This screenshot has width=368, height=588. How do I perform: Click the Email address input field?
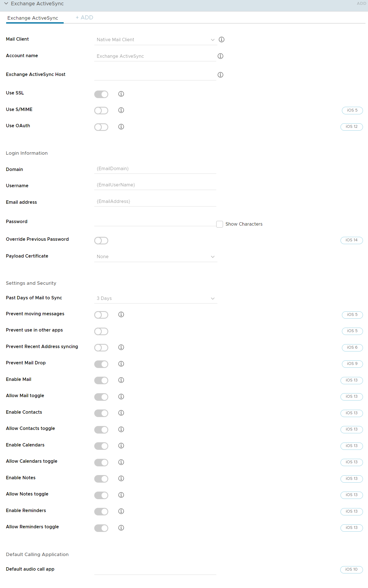point(155,202)
